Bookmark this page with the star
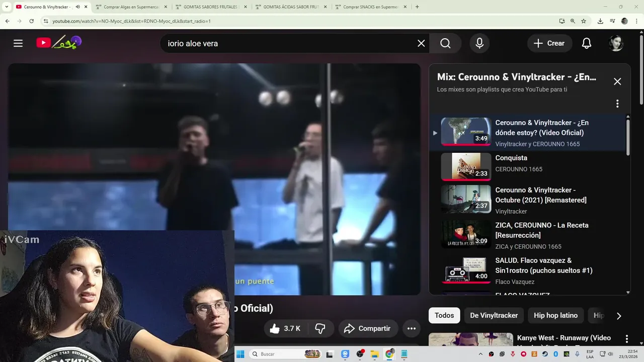644x362 pixels. point(584,21)
